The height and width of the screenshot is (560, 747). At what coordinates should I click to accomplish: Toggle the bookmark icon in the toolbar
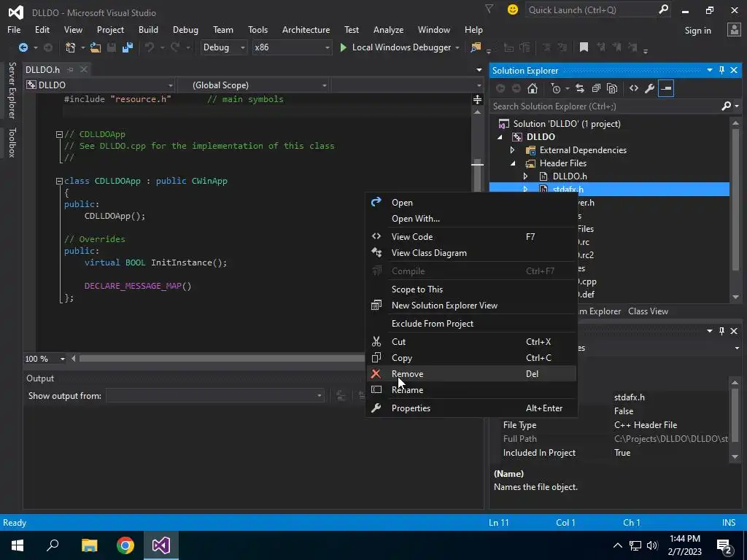[584, 47]
